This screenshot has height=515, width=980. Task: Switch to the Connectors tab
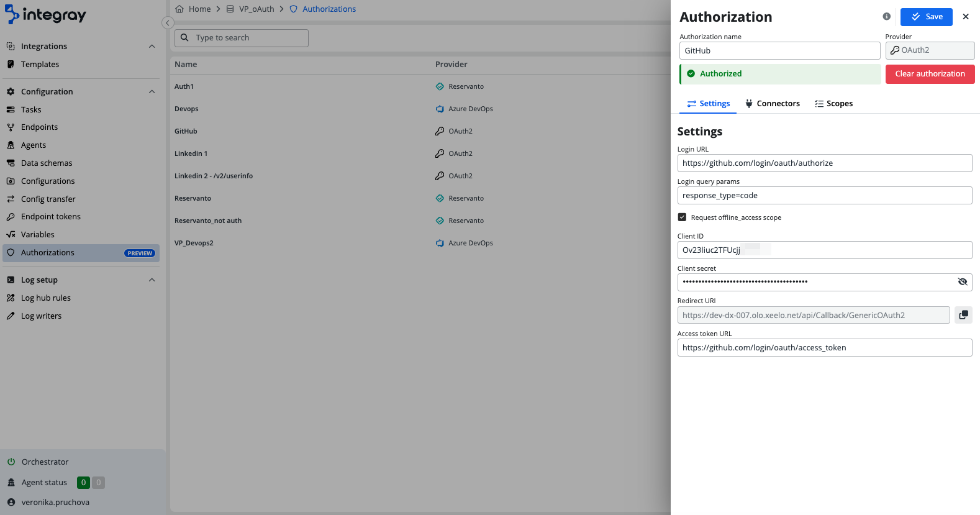point(772,104)
